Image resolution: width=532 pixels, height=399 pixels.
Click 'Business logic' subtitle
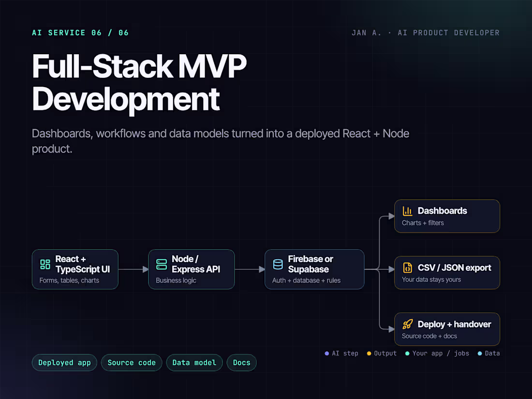[176, 281]
